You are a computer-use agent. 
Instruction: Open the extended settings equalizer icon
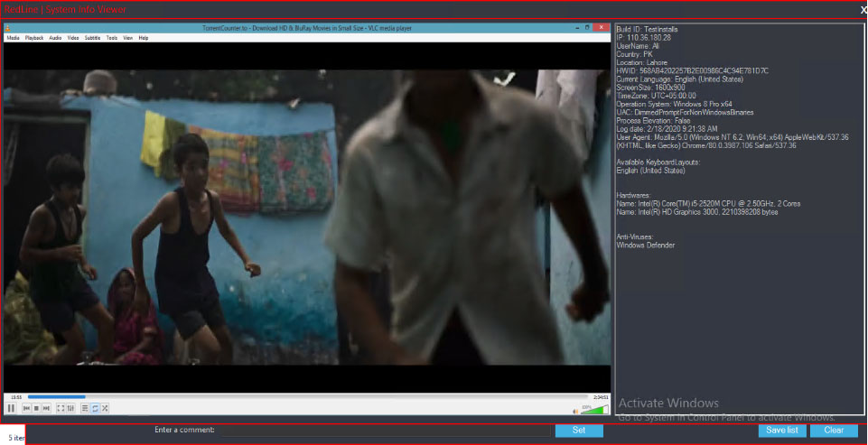tap(70, 409)
